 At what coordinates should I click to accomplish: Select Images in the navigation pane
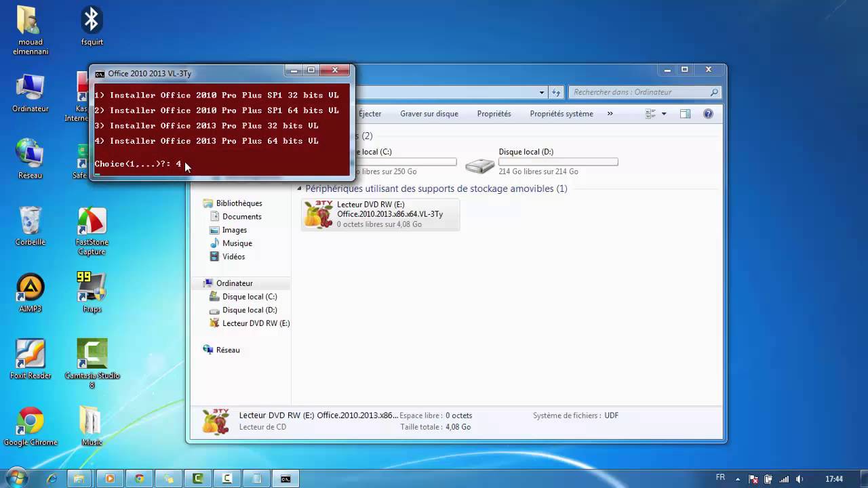[x=235, y=230]
